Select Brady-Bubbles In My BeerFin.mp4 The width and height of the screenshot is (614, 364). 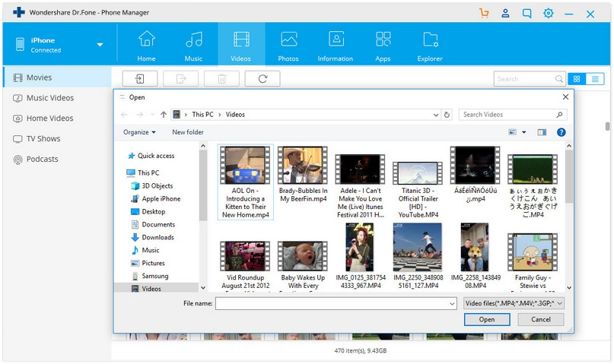303,174
